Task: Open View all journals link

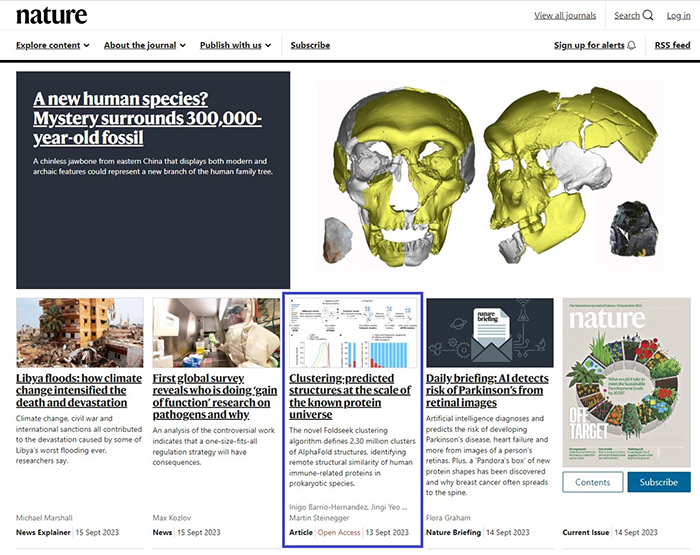Action: [565, 16]
